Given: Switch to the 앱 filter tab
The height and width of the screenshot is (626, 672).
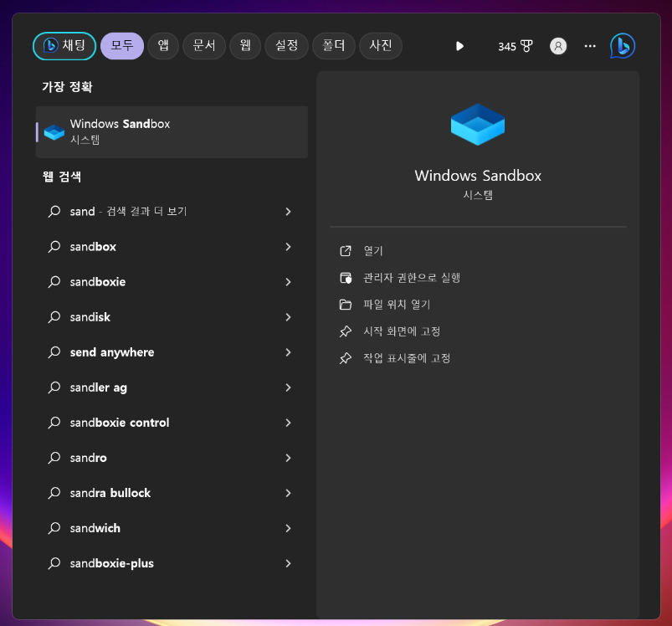Looking at the screenshot, I should coord(163,46).
